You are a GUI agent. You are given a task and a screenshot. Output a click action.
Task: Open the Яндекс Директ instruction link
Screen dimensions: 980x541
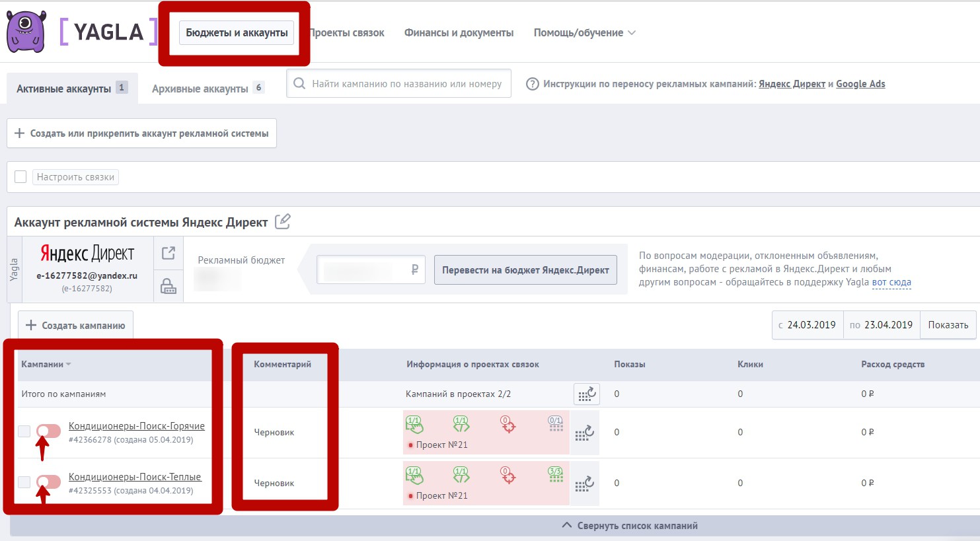point(792,84)
